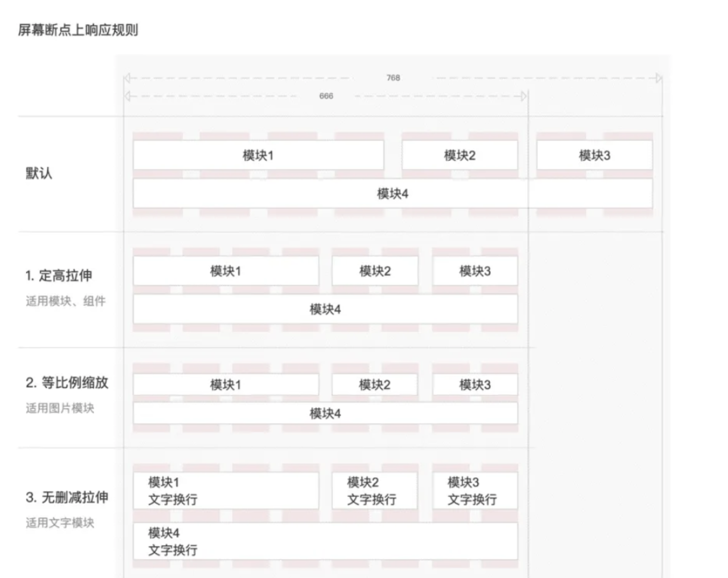728x578 pixels.
Task: Click 模块3 in the 定高拉伸 row
Action: [475, 271]
